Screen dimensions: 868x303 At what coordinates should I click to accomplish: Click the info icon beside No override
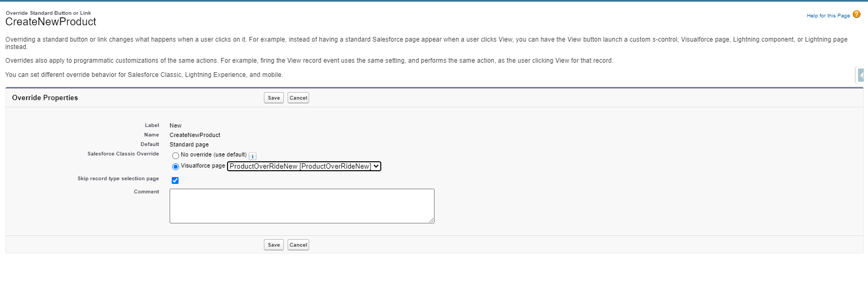tap(252, 156)
